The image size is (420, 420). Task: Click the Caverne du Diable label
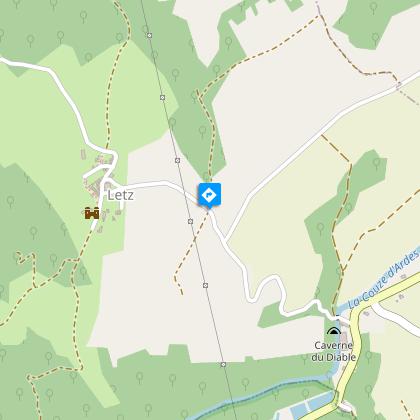point(334,351)
